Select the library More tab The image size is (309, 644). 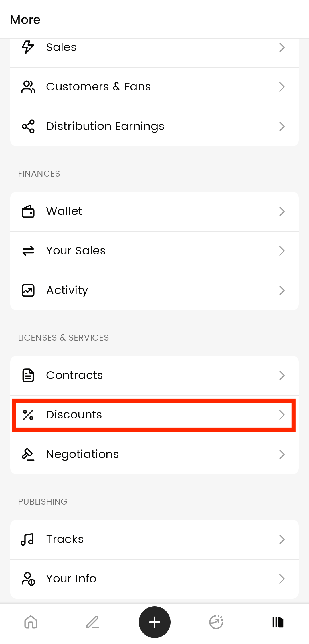click(x=278, y=622)
